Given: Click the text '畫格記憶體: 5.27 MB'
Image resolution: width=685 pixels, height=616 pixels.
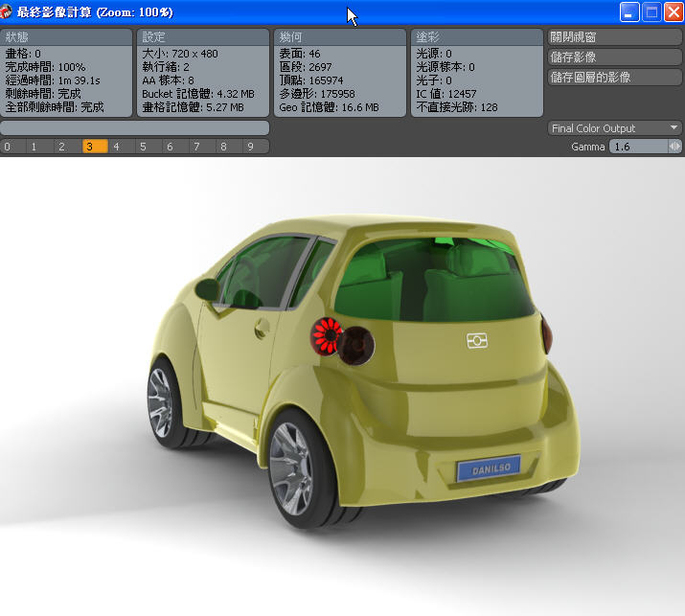Looking at the screenshot, I should click(194, 107).
